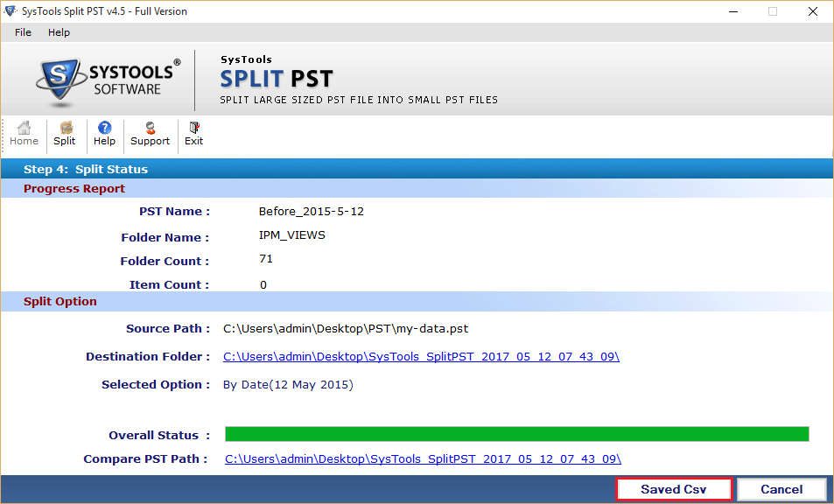The width and height of the screenshot is (834, 504).
Task: Open the Support toolbar icon
Action: [x=150, y=134]
